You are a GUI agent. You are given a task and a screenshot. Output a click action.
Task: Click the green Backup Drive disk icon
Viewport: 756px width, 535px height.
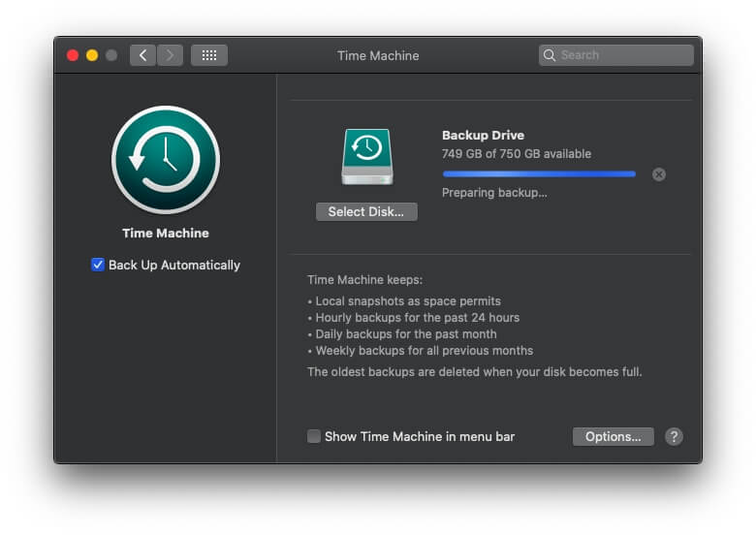pos(366,156)
